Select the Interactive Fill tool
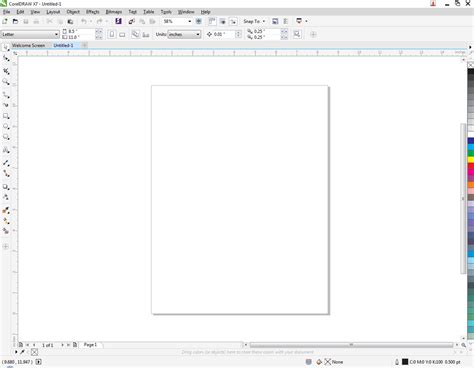474x368 pixels. point(6,221)
